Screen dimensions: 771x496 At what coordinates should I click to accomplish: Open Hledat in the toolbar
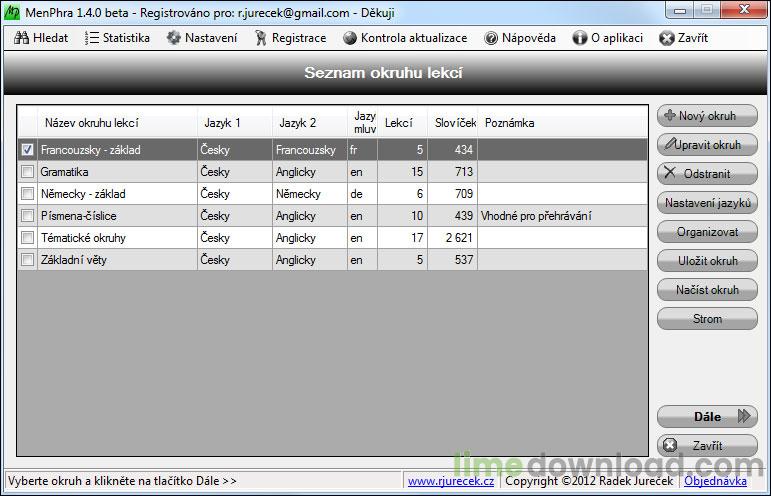coord(41,38)
